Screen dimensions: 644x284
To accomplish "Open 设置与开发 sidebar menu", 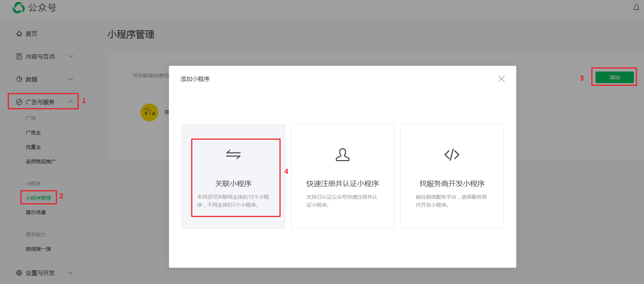I will pyautogui.click(x=40, y=273).
